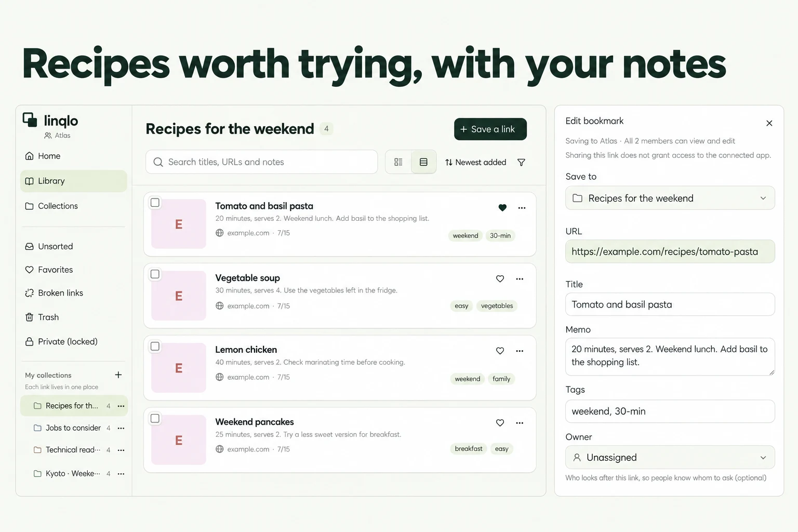The width and height of the screenshot is (798, 532).
Task: Click the Memo text area
Action: pos(670,356)
